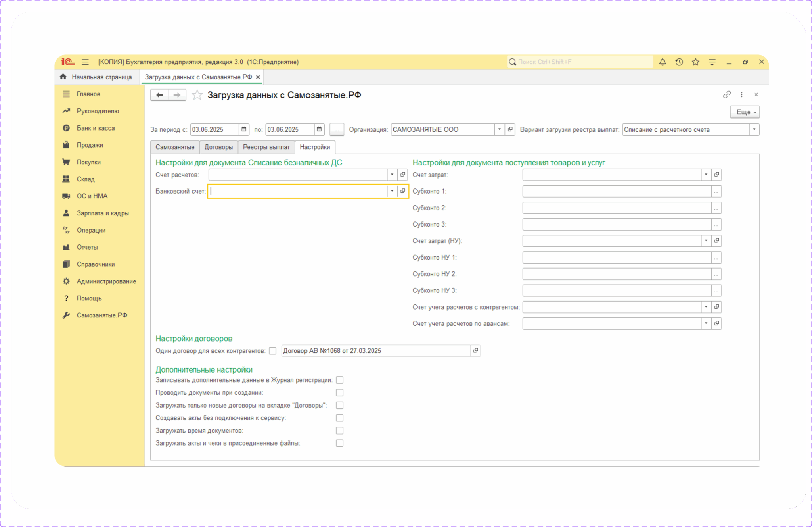This screenshot has width=812, height=527.
Task: Expand the Организация dropdown
Action: point(500,129)
